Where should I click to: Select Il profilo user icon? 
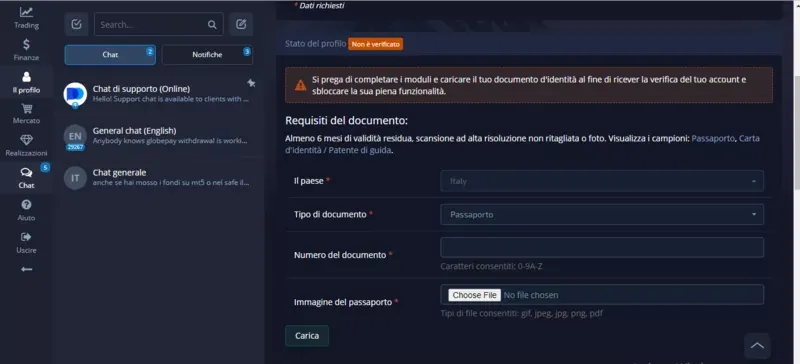(26, 77)
